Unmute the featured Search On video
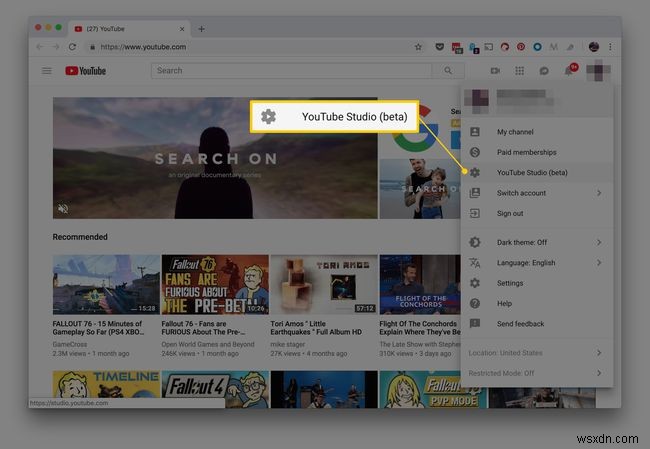The image size is (650, 449). point(63,209)
